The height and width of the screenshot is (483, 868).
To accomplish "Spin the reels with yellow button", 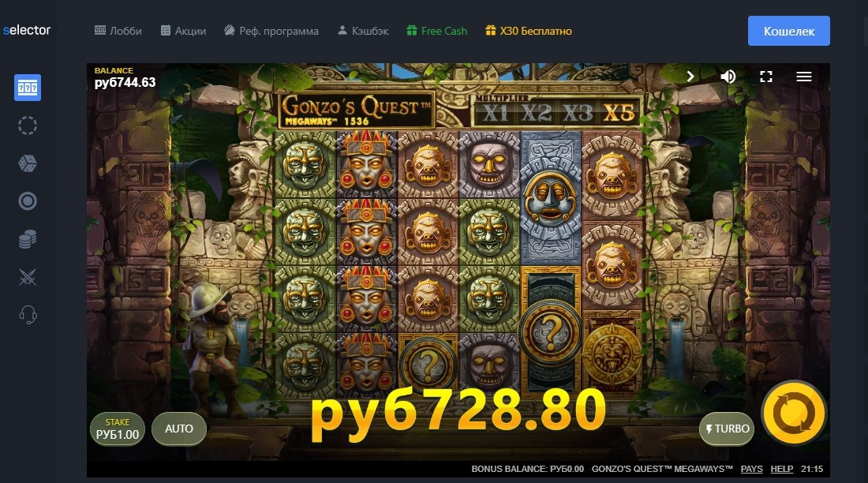I will (794, 413).
